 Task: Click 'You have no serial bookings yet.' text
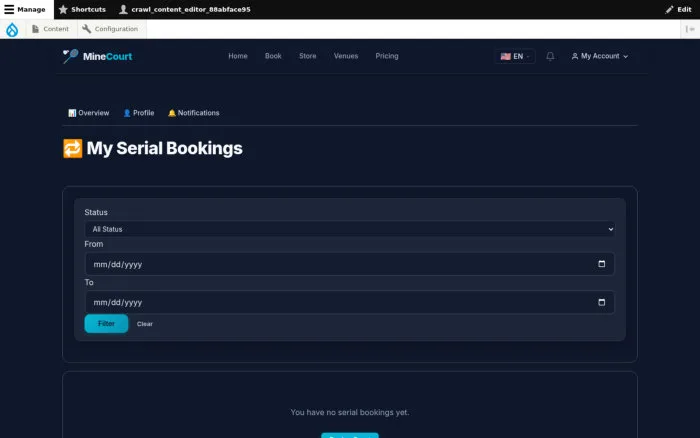click(x=350, y=413)
